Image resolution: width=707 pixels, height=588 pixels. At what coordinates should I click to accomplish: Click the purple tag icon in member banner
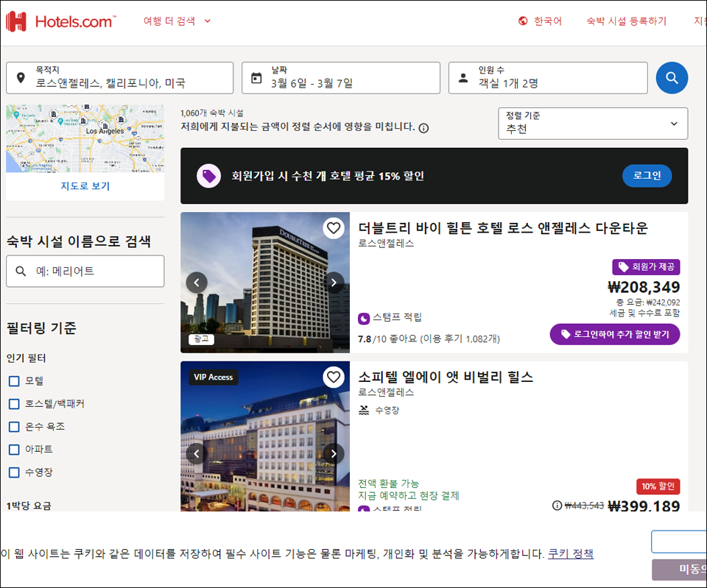[x=208, y=176]
